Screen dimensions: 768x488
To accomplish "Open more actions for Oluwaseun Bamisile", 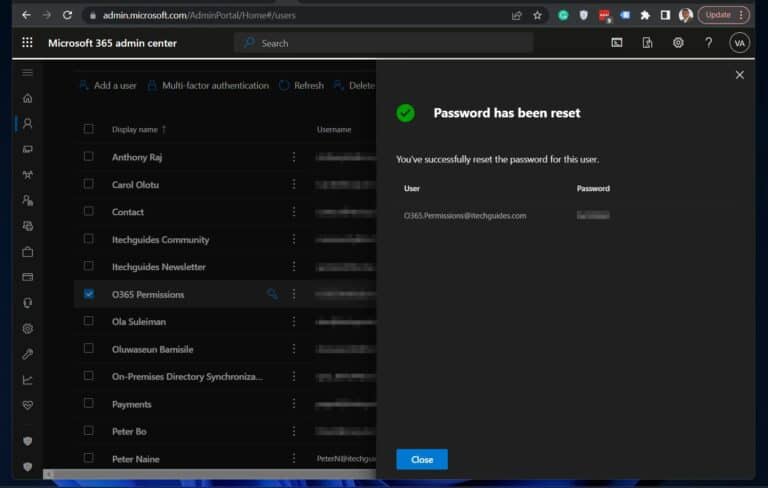I will [x=294, y=349].
